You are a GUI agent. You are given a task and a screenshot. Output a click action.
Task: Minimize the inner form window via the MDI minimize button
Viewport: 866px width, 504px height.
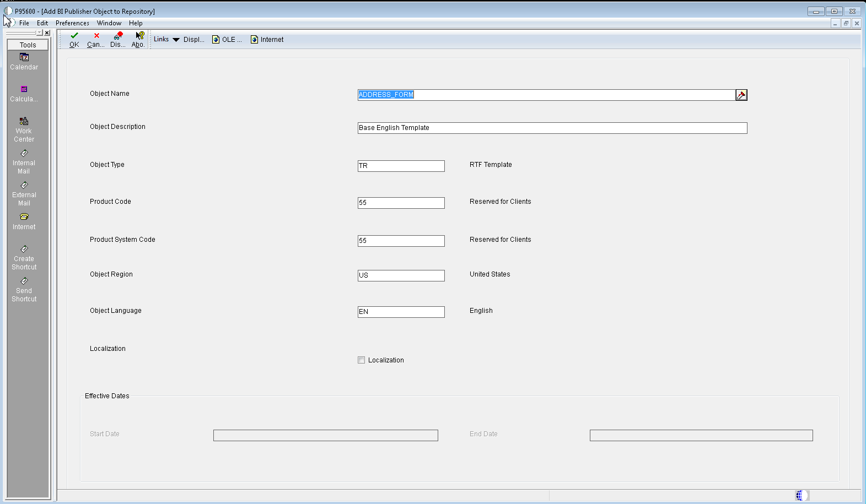835,23
